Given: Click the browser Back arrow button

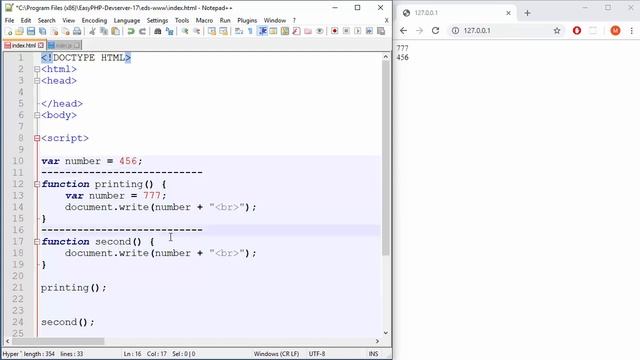Looking at the screenshot, I should tap(403, 31).
